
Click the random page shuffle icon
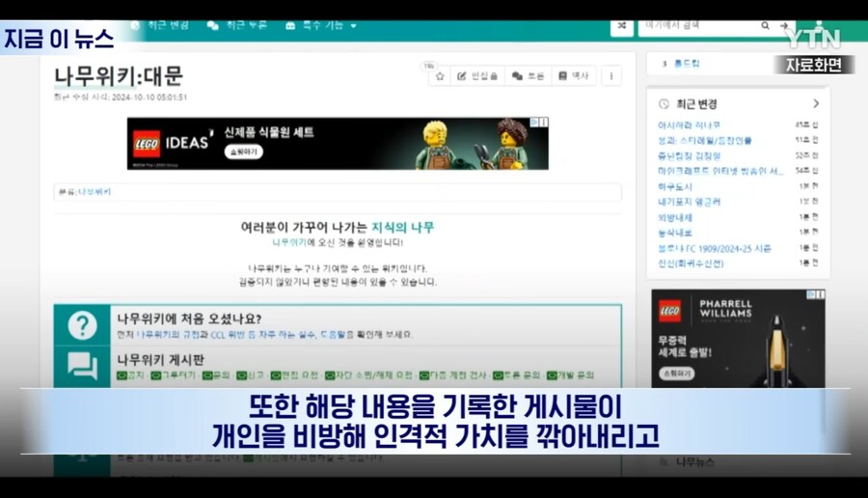click(622, 26)
